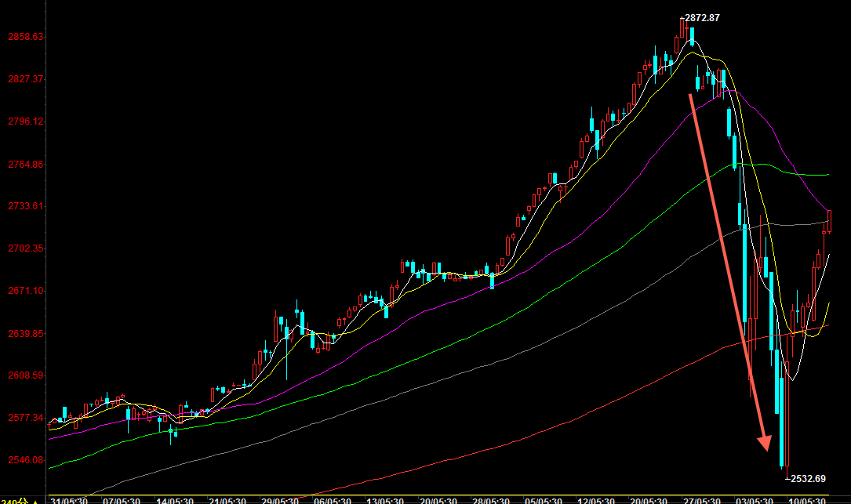This screenshot has width=851, height=504.
Task: Click the yellow triangle beside the 240分 label
Action: click(x=35, y=500)
